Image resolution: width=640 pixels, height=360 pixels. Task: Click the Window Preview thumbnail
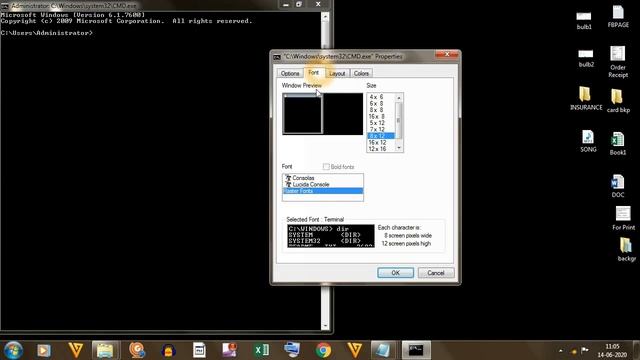coord(322,114)
